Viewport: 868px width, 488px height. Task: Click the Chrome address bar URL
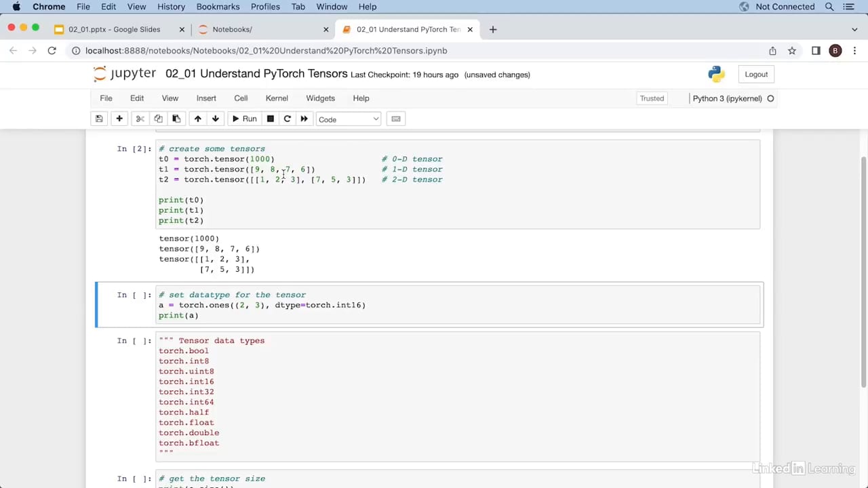point(266,51)
